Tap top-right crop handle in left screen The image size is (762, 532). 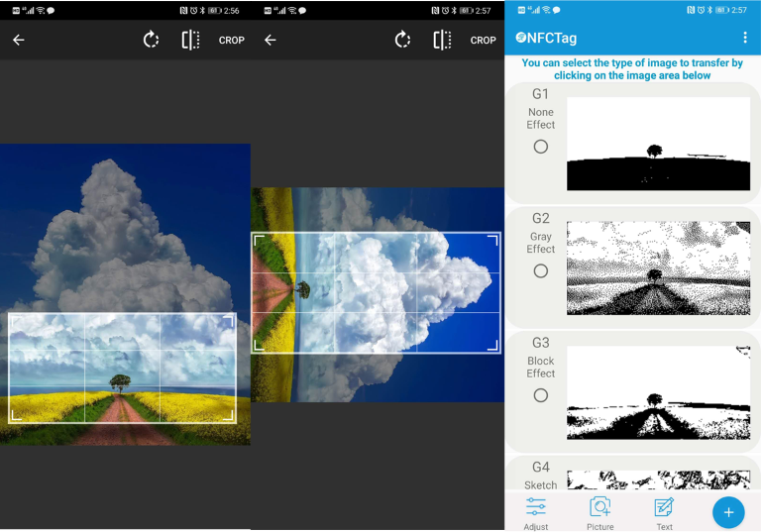229,320
